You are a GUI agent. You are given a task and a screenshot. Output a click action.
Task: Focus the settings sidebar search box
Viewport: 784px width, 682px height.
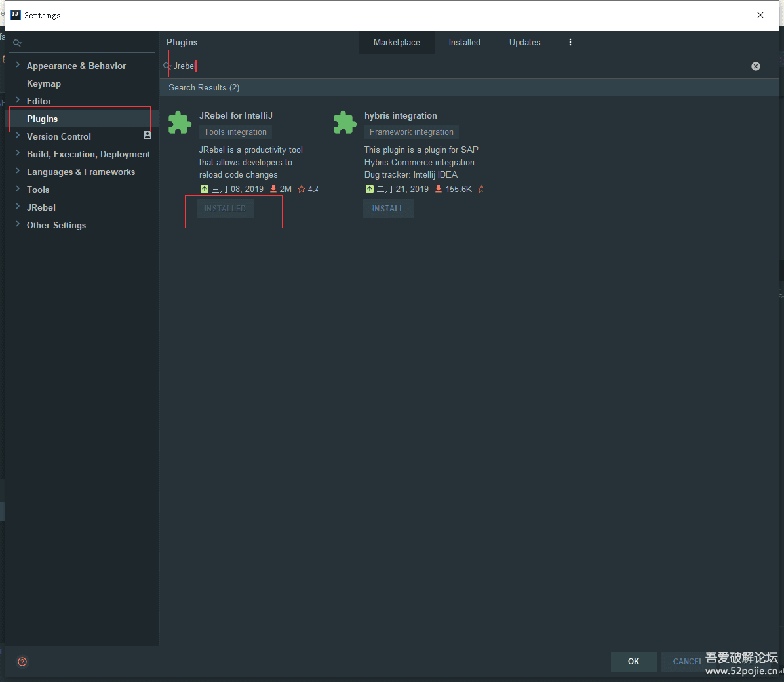point(83,43)
